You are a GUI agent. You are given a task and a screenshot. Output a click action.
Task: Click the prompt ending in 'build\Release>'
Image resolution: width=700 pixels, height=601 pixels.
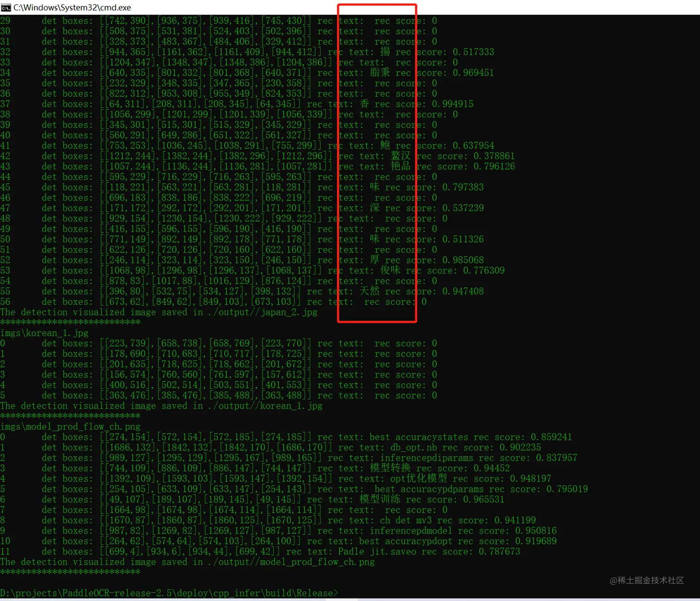tap(169, 593)
